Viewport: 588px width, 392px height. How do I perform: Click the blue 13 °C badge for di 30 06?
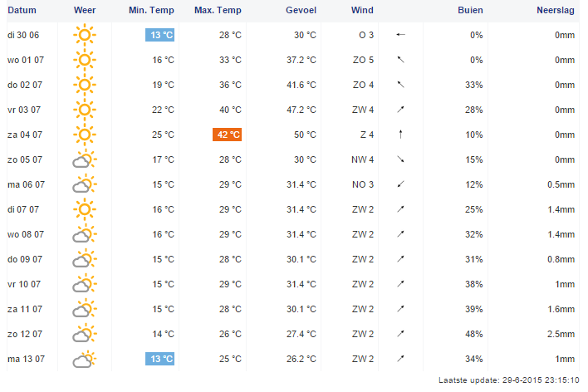click(x=161, y=35)
